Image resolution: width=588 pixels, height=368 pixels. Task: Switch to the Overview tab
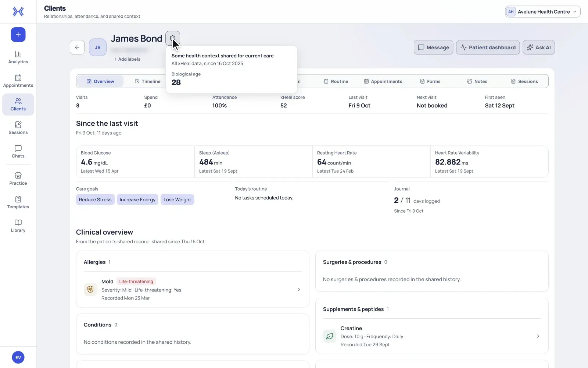pos(100,81)
